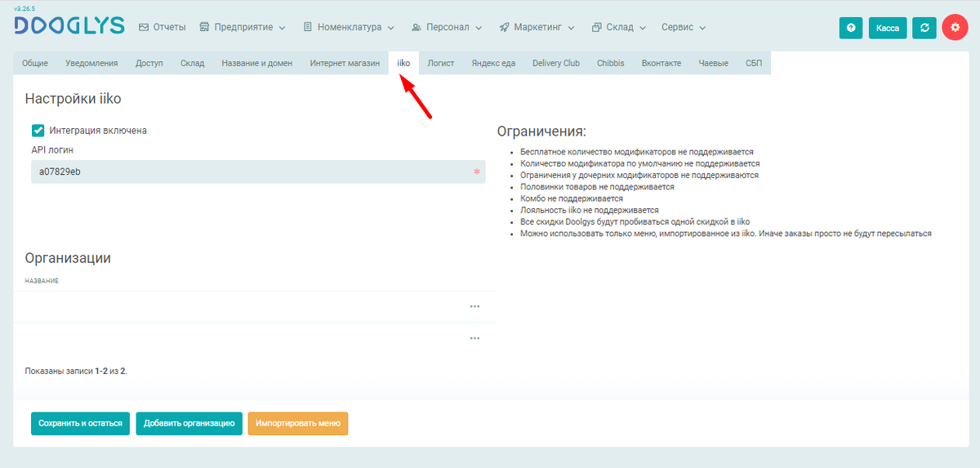Click text Лояльность iiko не поддерживается

(x=590, y=210)
